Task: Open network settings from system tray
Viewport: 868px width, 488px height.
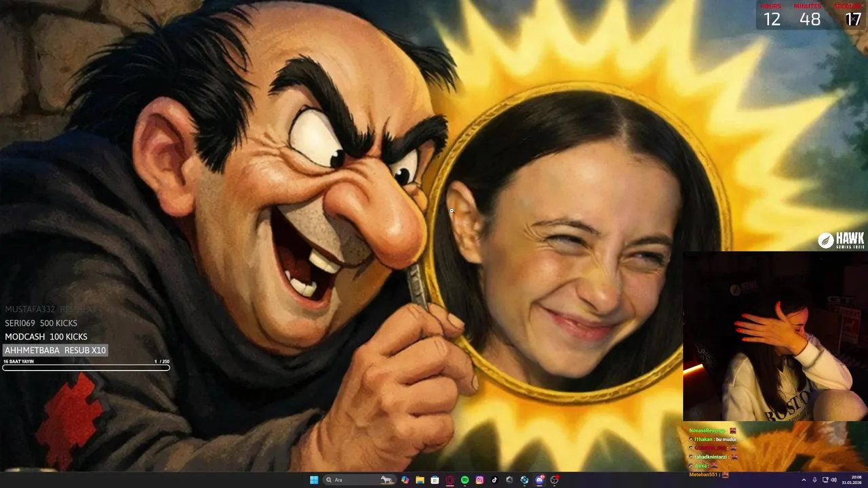Action: coord(825,480)
